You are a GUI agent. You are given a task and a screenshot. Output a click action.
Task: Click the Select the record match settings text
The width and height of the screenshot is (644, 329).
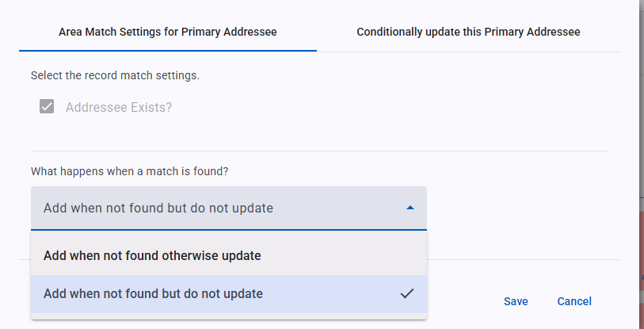click(115, 75)
